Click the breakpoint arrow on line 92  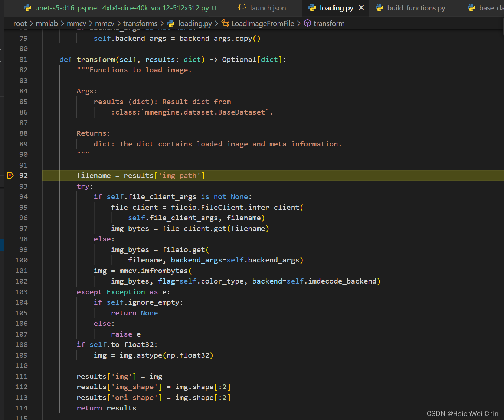coord(10,175)
